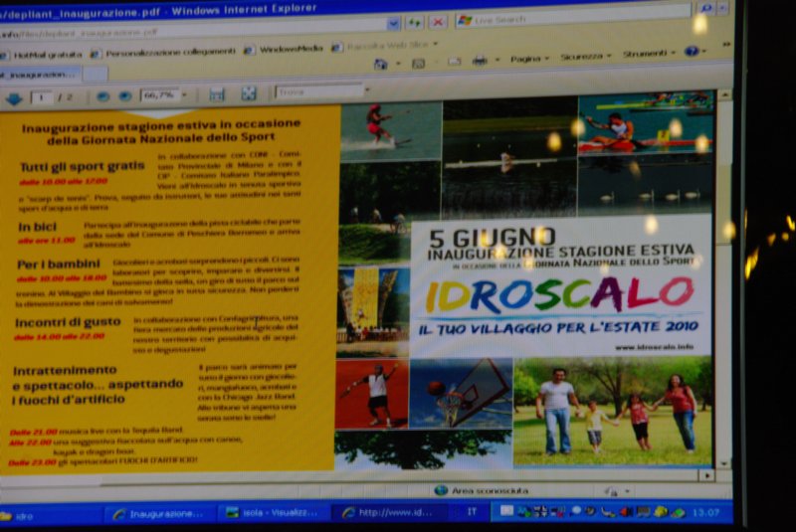Click the Tutti gli sport gratis heading
Screen dimensions: 796x532
pos(82,166)
